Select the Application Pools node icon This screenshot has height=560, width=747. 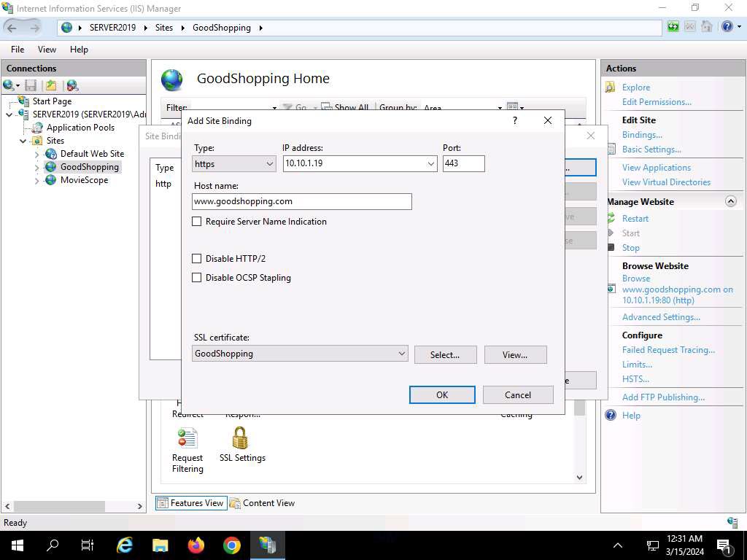(37, 128)
